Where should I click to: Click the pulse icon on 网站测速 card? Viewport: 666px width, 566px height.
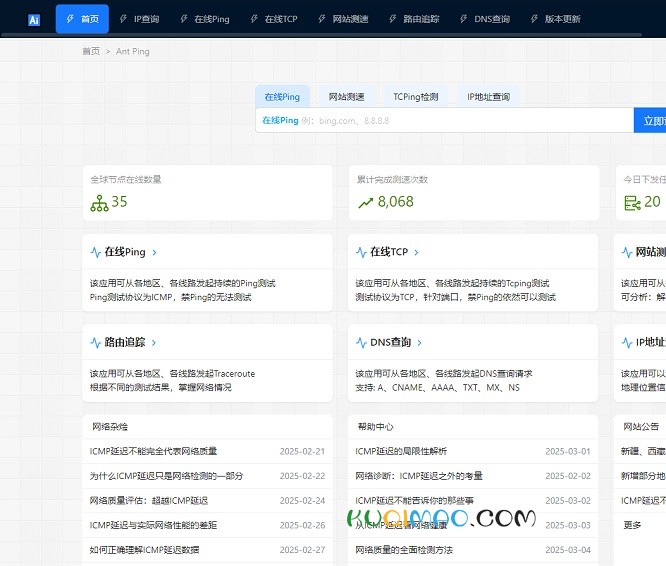tap(627, 252)
